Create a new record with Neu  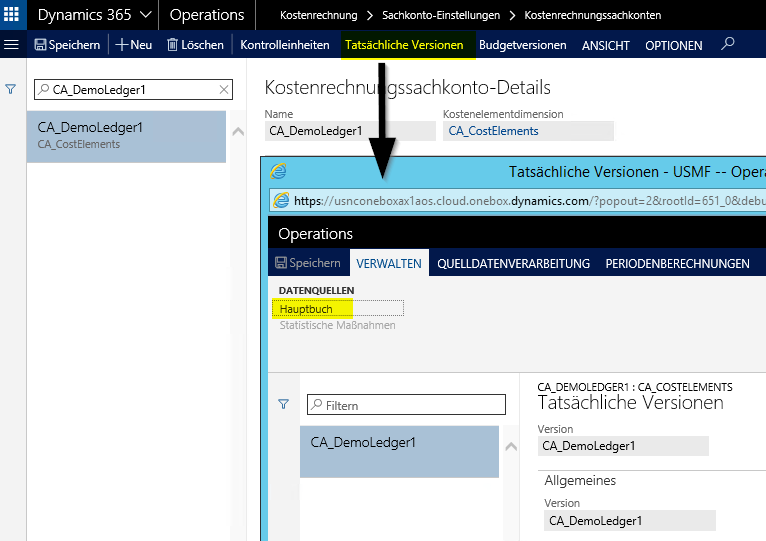click(x=134, y=45)
